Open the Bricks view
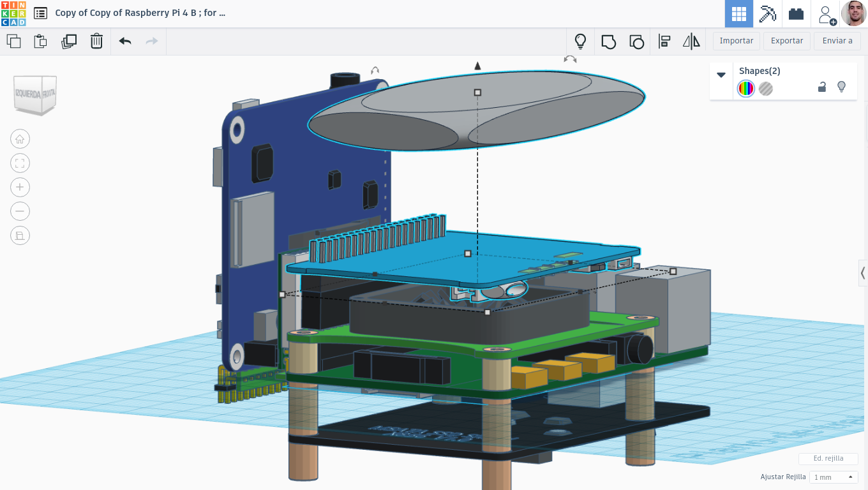This screenshot has height=490, width=868. point(796,13)
